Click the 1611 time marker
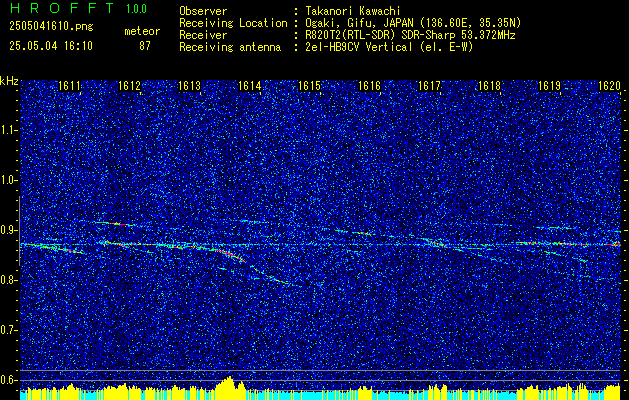This screenshot has height=400, width=629. click(69, 86)
